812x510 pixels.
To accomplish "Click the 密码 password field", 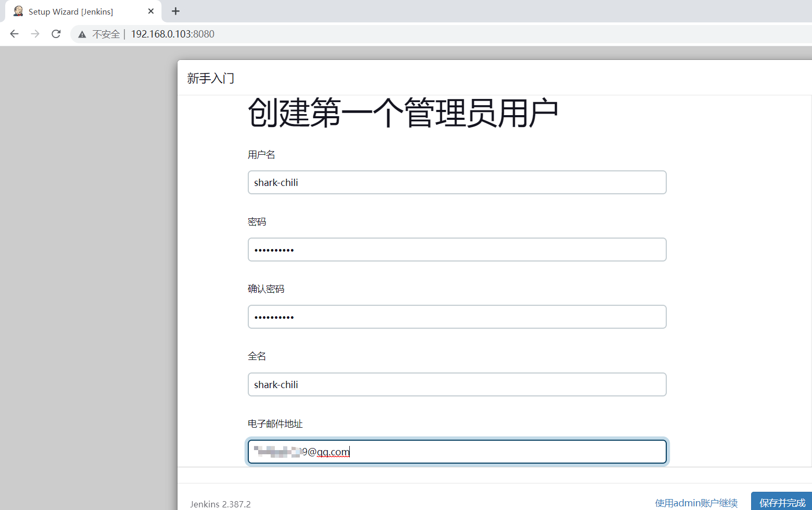I will (457, 250).
